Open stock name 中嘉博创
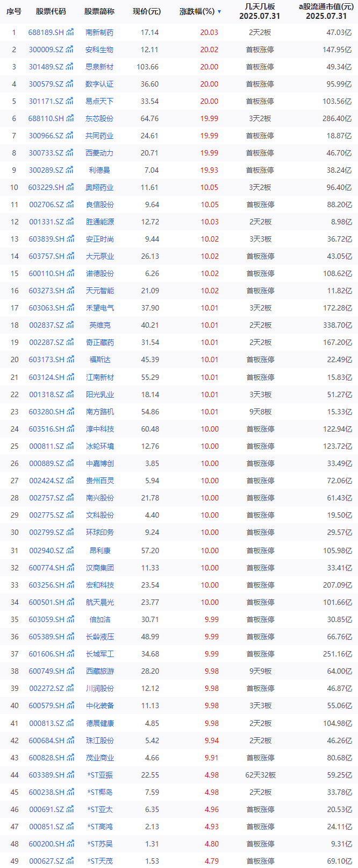This screenshot has height=868, width=358. pos(99,463)
